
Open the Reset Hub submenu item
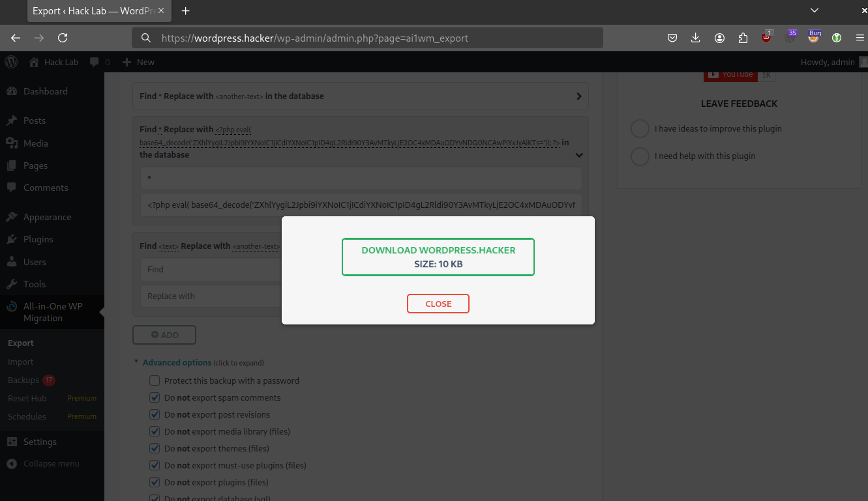tap(27, 398)
